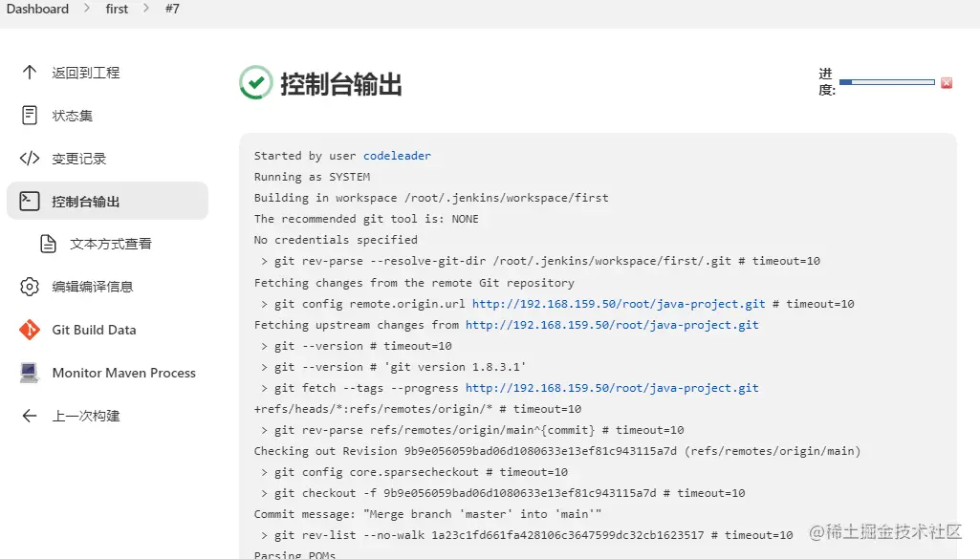Screen dimensions: 980x559
Task: Click 'git rev-parse refs/remotes/origin/main' log line
Action: point(472,430)
